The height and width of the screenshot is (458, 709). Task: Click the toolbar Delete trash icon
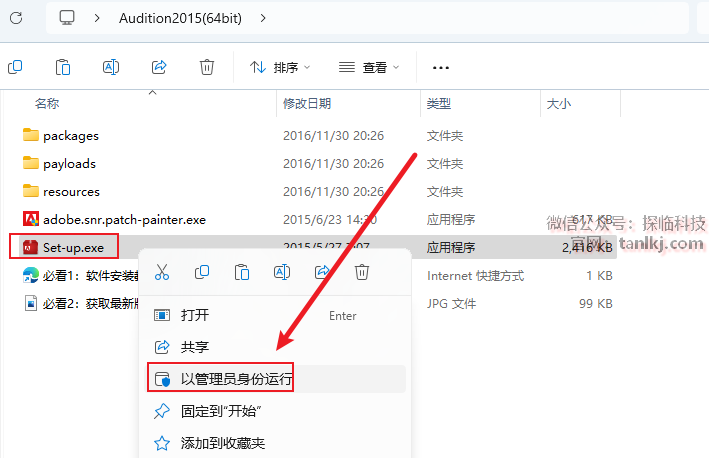pos(207,67)
